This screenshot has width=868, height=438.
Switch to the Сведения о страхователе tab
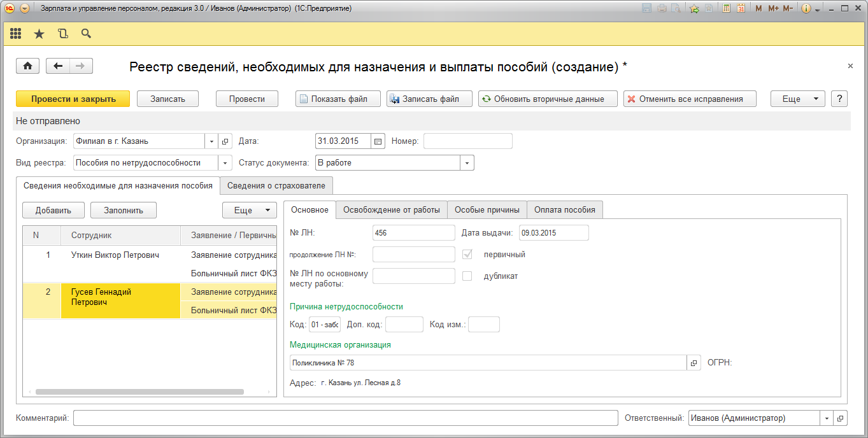click(x=276, y=186)
